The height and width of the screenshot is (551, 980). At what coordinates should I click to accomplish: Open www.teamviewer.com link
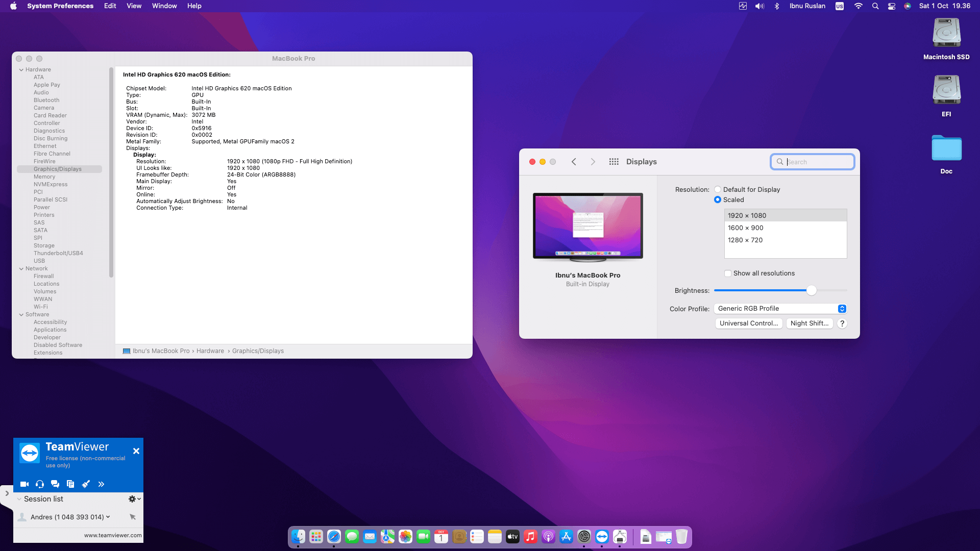(x=113, y=535)
